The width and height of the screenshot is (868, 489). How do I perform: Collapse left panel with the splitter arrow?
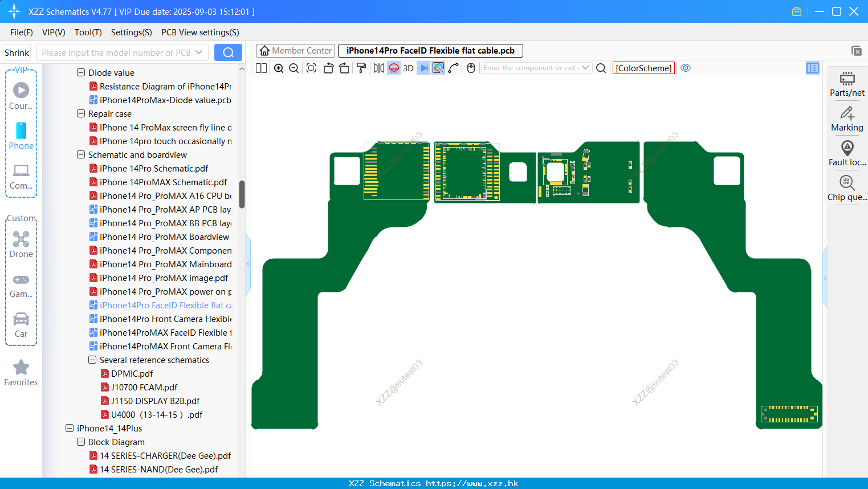point(248,264)
